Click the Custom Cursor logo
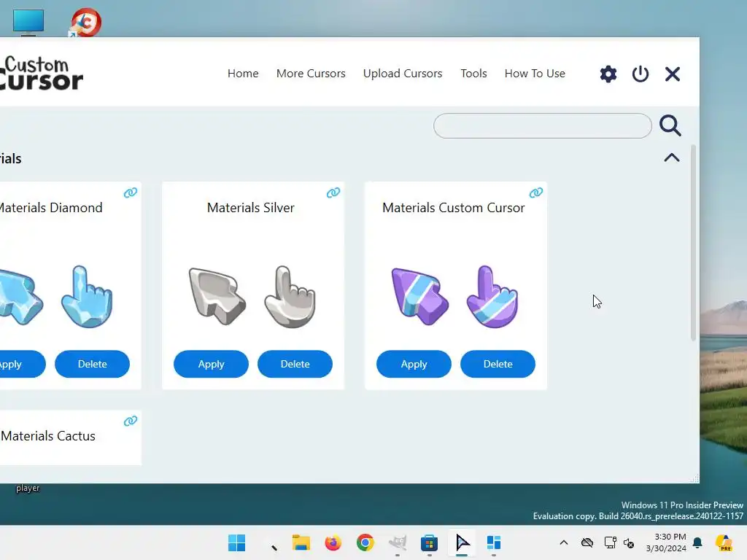Screen dimensions: 747x560 [42, 74]
